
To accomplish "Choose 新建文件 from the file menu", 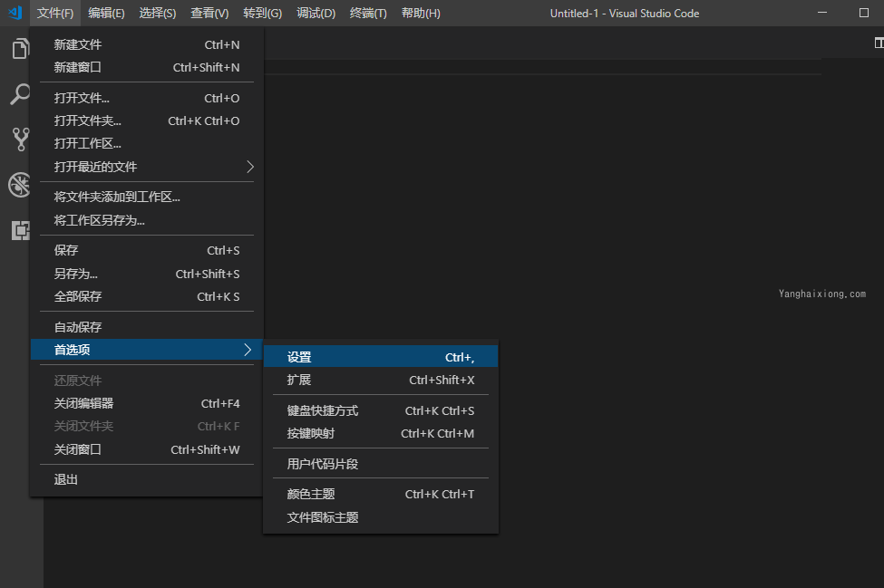I will click(x=147, y=44).
